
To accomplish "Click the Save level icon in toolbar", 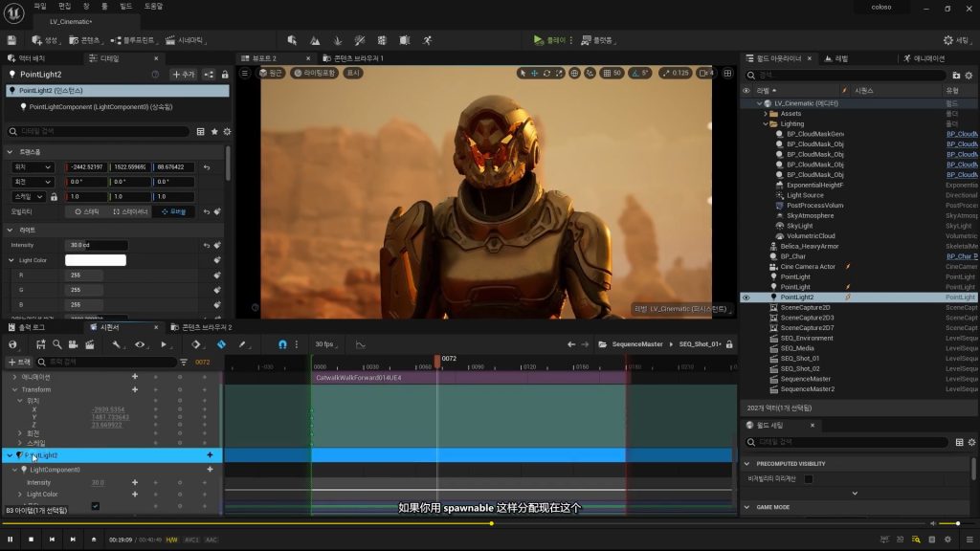I will point(11,40).
